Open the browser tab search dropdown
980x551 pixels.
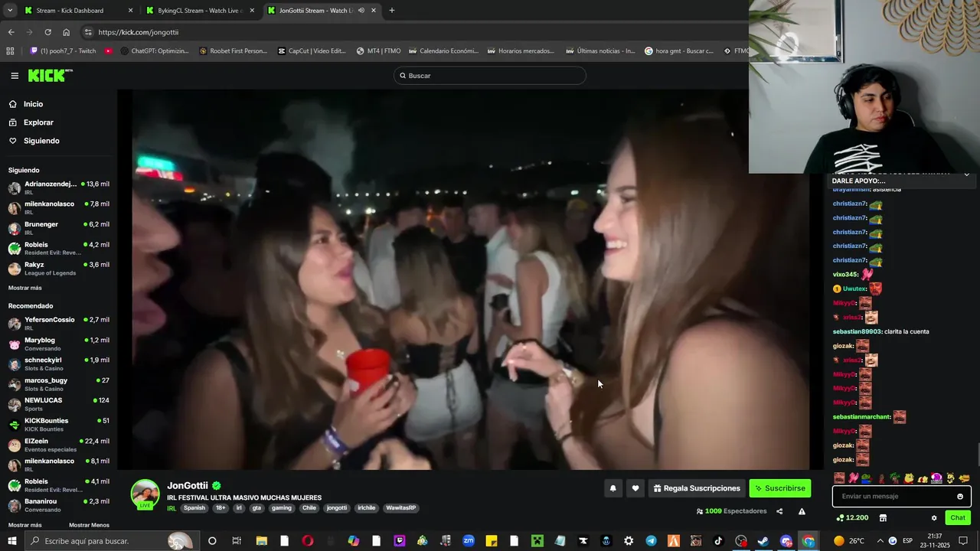10,11
